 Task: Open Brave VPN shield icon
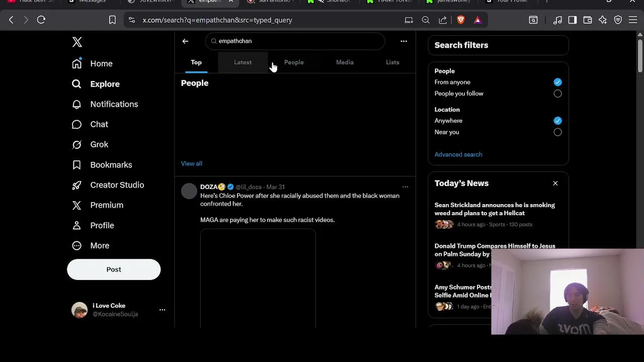[618, 20]
